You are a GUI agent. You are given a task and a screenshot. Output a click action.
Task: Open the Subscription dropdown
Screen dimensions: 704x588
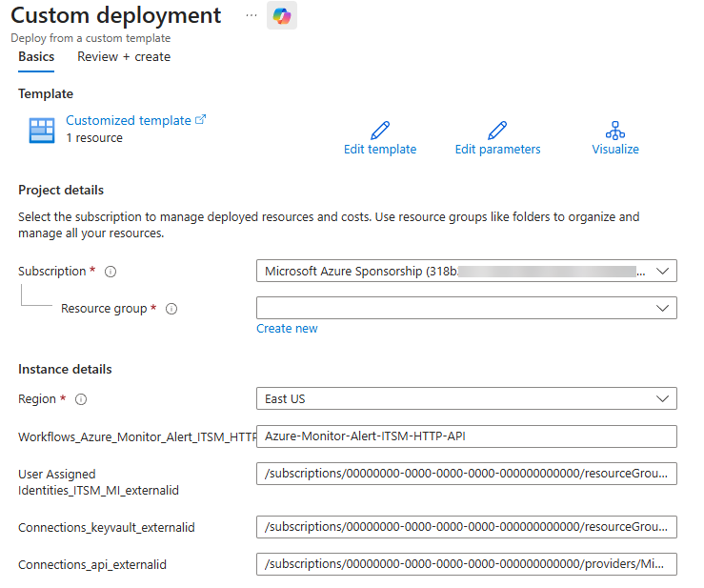(466, 272)
